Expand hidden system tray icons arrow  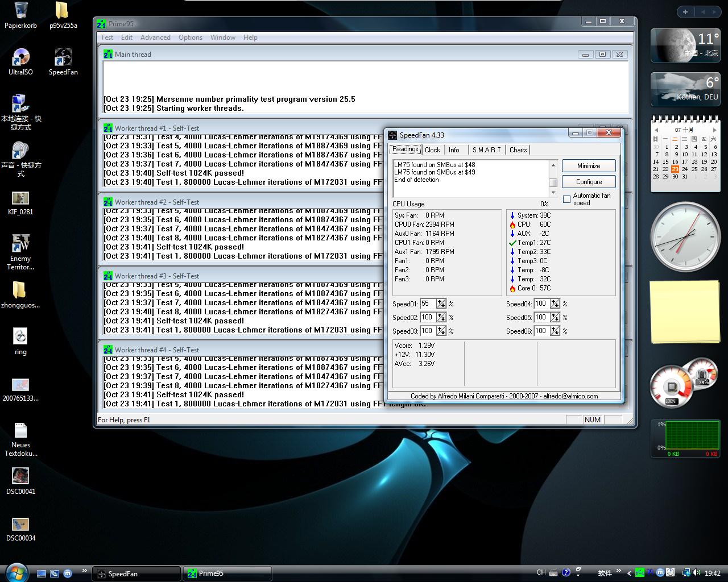coord(629,573)
